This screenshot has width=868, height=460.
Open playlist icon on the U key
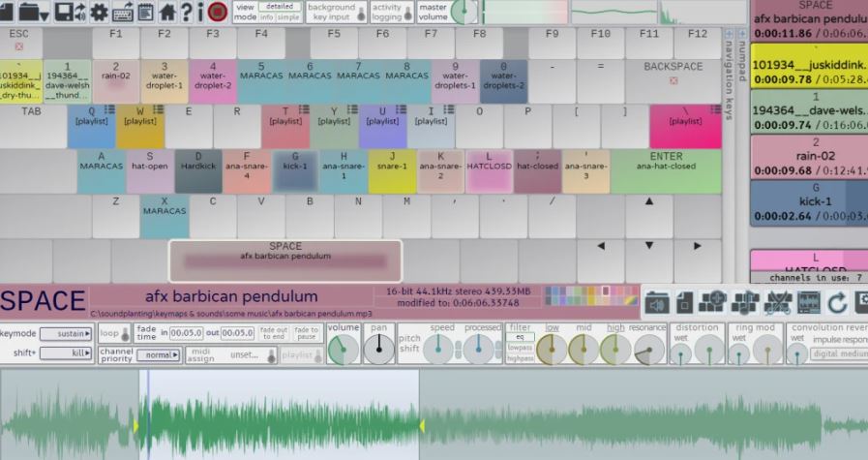pyautogui.click(x=401, y=109)
